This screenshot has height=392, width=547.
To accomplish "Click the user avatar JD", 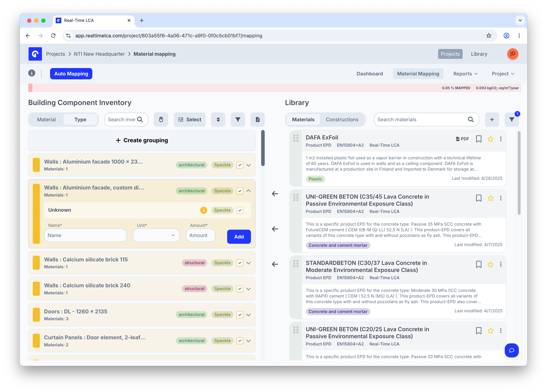I will (512, 54).
